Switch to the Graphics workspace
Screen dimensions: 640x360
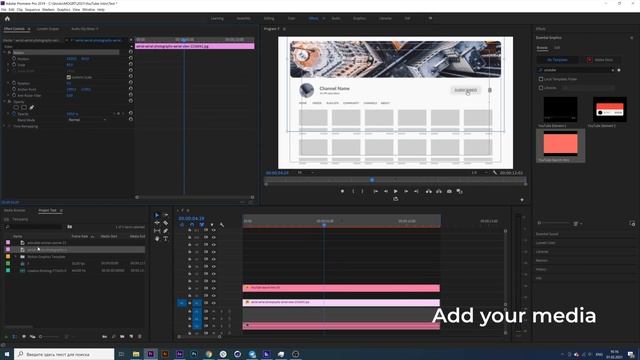click(x=359, y=18)
